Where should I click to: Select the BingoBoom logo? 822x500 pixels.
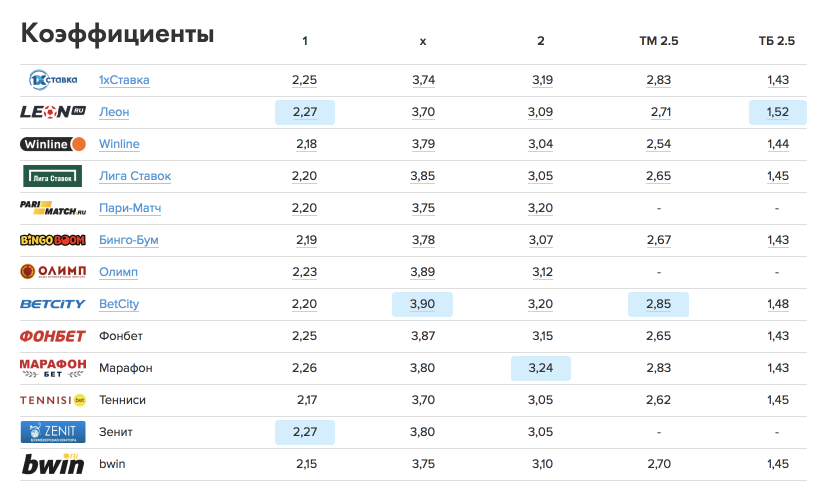[53, 240]
